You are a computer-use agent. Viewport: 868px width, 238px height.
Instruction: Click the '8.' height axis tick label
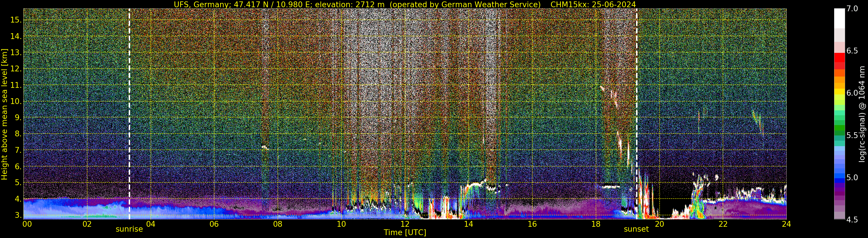(x=18, y=134)
